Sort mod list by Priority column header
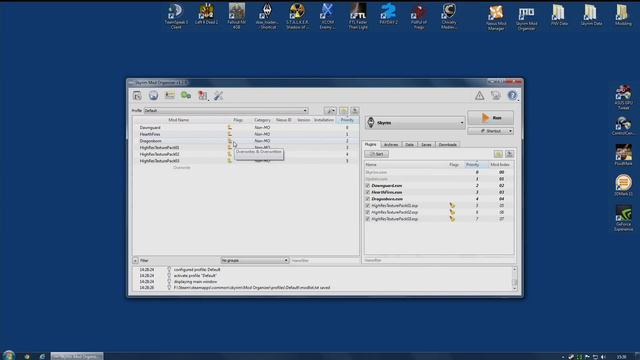 347,120
